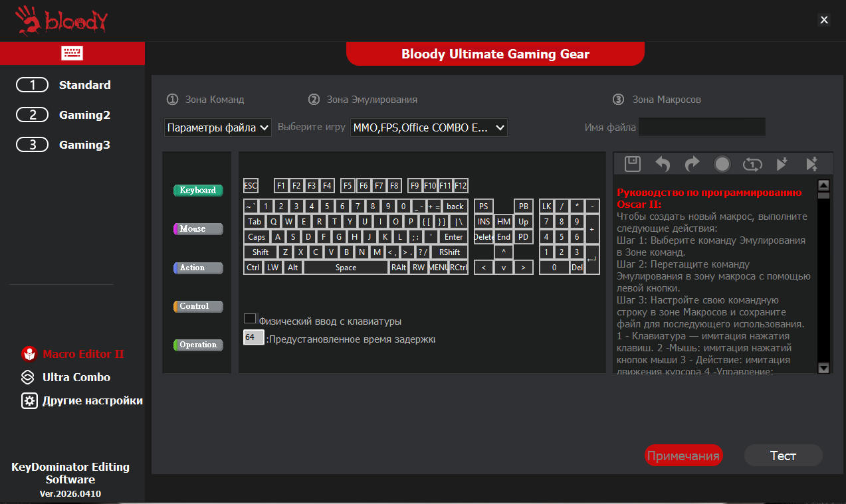846x504 pixels.
Task: Set loop-once mode with the loop icon
Action: (752, 163)
